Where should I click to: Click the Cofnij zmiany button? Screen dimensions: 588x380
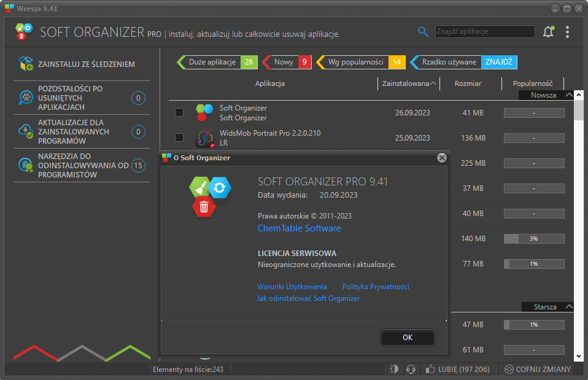pos(538,370)
